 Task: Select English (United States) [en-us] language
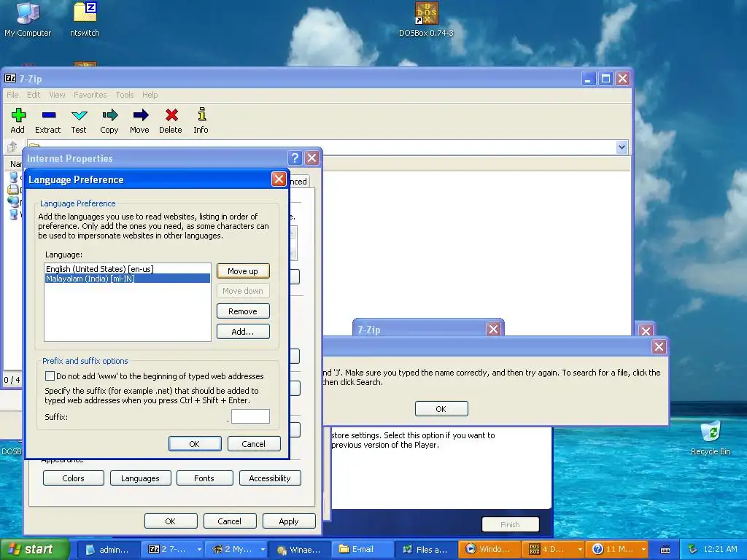coord(127,269)
